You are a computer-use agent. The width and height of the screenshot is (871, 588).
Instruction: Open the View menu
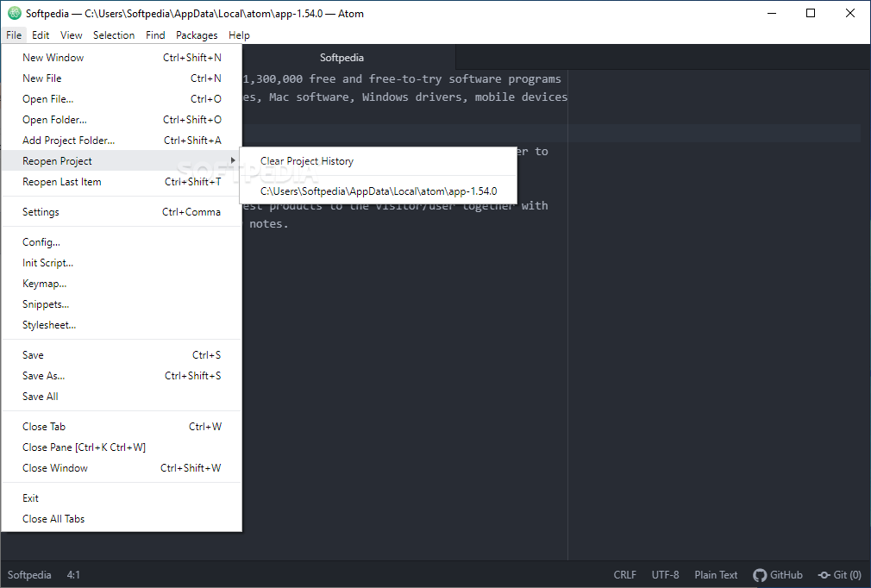pos(71,35)
